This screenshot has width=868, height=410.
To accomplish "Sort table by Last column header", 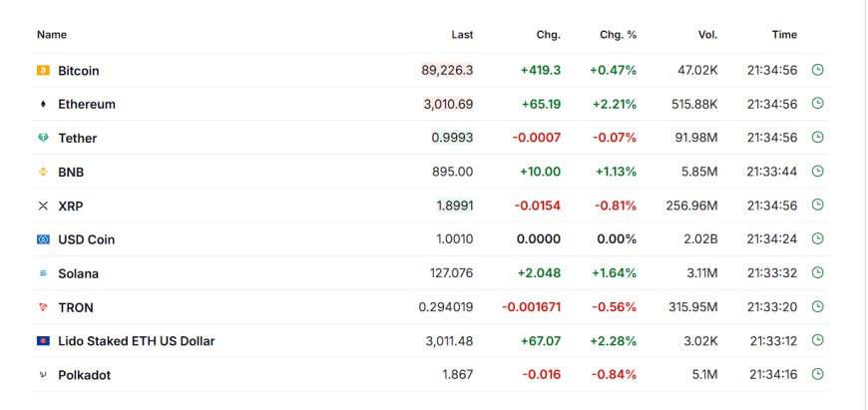I will coord(462,34).
